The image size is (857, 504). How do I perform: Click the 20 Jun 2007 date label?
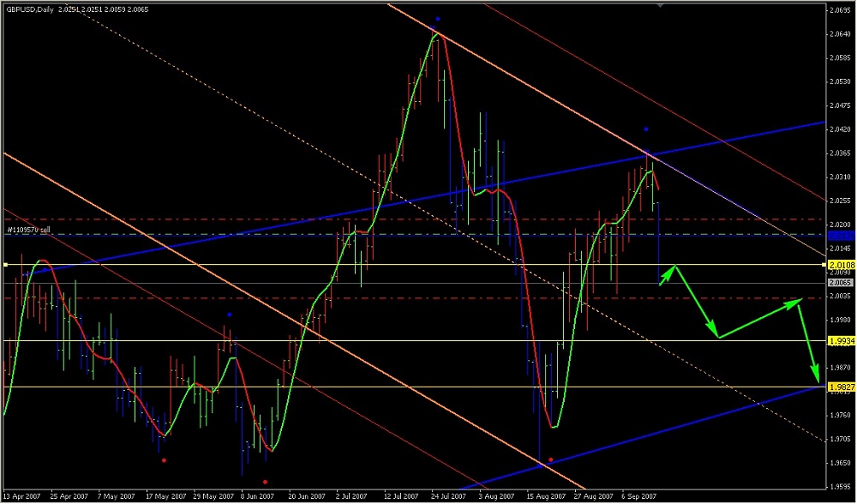307,495
